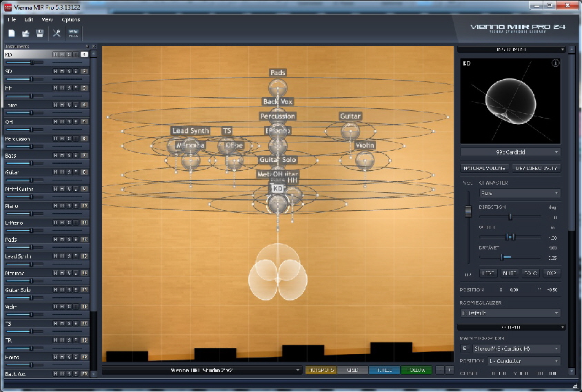Select the Guitar instrument icon on the stage

[x=350, y=132]
